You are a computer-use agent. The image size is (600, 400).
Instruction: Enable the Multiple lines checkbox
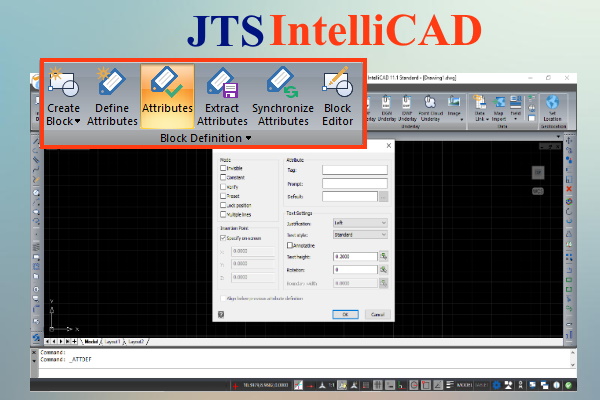(223, 214)
